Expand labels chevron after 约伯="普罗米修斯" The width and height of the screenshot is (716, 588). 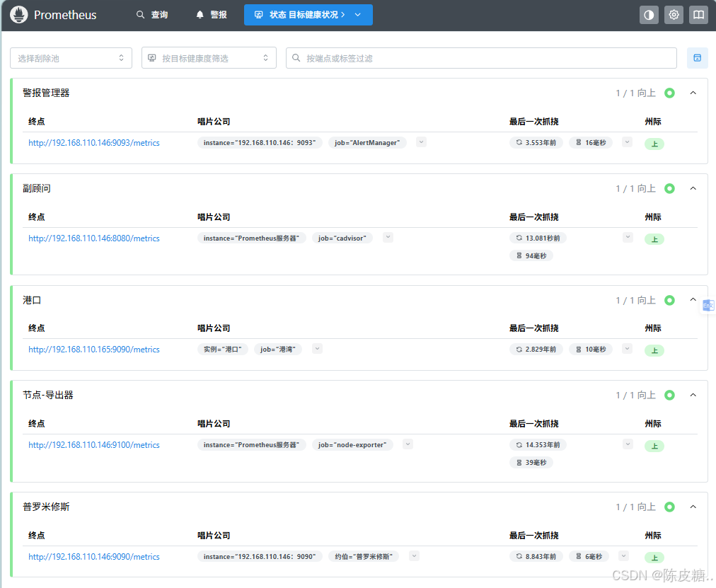pyautogui.click(x=414, y=556)
